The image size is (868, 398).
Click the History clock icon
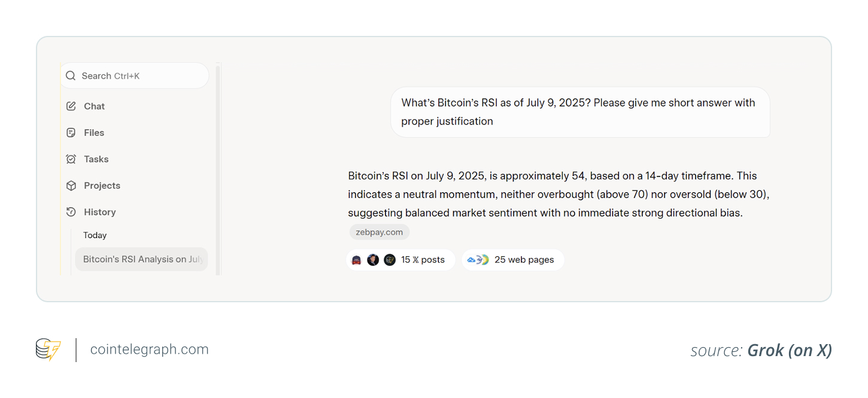[x=71, y=212]
